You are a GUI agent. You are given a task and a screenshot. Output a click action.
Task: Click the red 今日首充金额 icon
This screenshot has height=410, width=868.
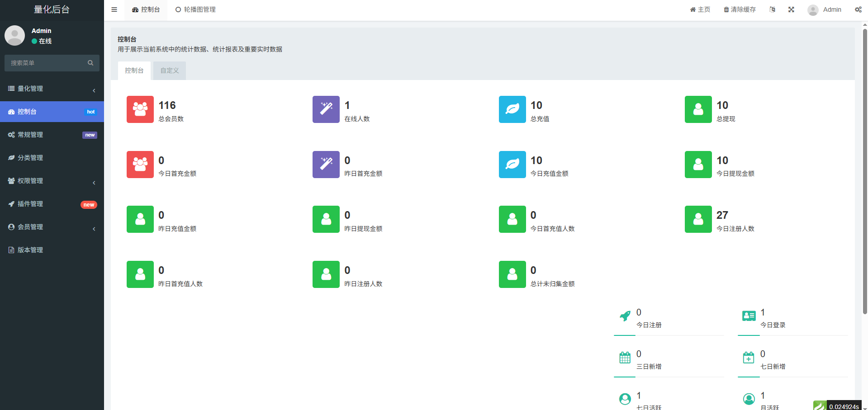pos(140,165)
